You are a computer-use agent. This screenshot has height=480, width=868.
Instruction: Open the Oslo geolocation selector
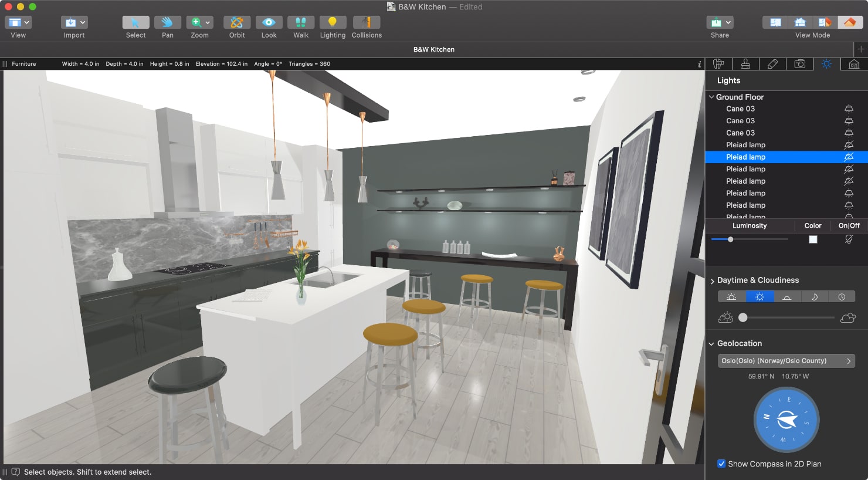(785, 360)
